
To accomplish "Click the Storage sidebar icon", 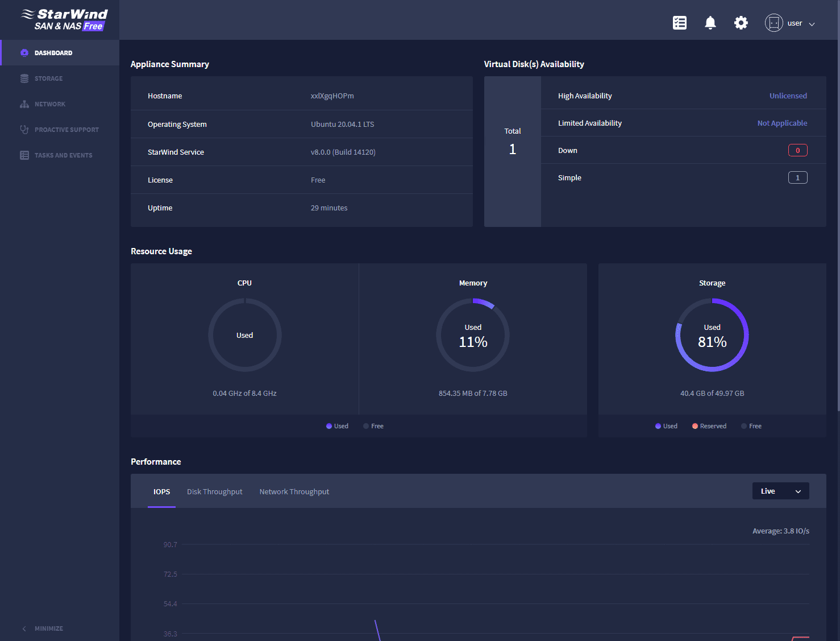I will [24, 78].
